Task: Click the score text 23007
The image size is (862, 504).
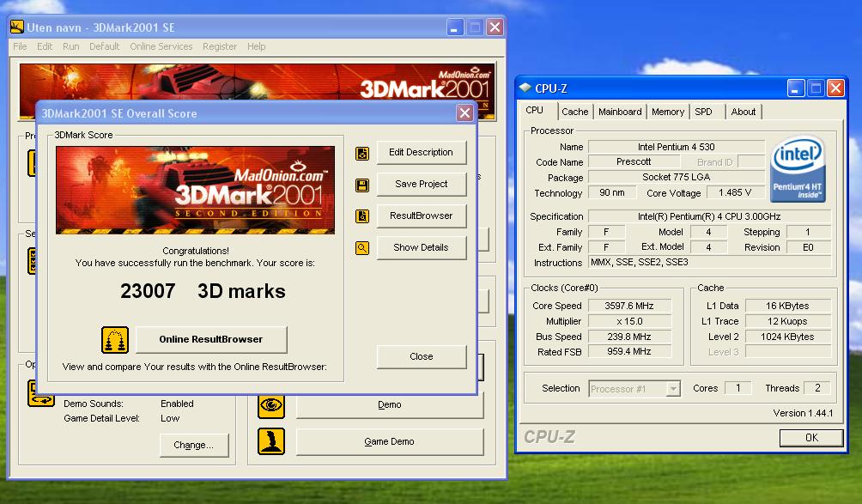Action: [x=148, y=291]
